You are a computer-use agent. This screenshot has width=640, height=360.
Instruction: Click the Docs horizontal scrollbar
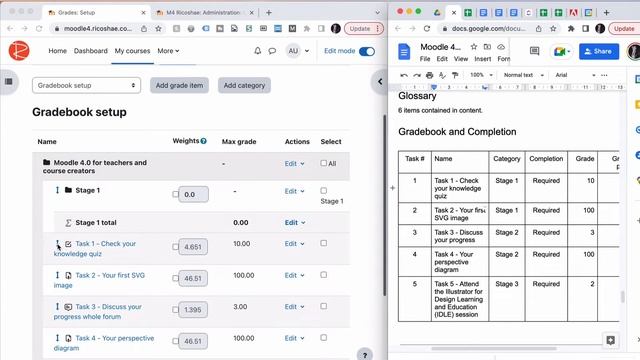pyautogui.click(x=494, y=349)
